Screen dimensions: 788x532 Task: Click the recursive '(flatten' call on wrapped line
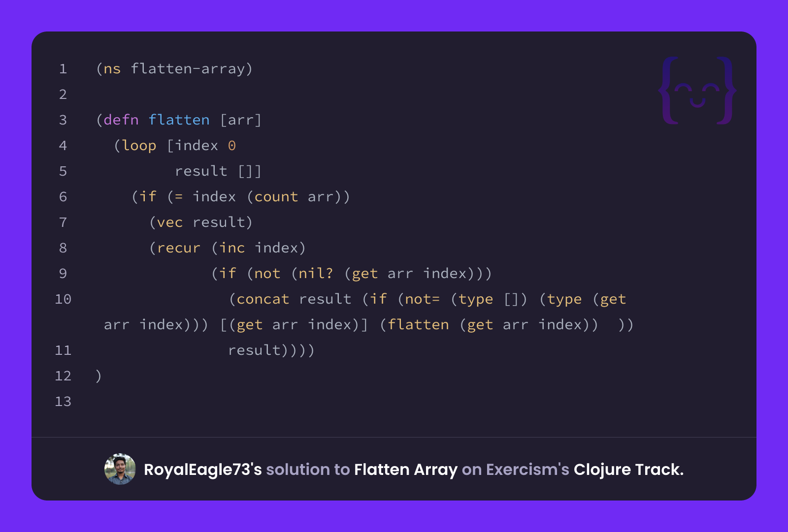414,325
